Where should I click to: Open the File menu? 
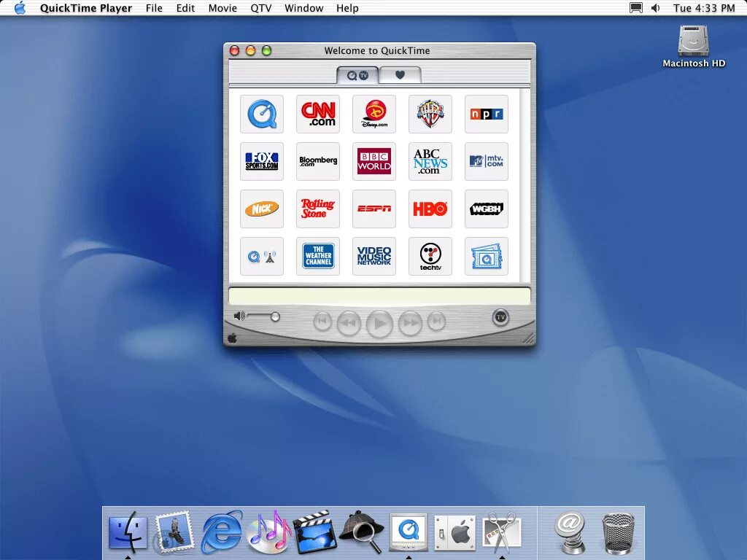(154, 8)
